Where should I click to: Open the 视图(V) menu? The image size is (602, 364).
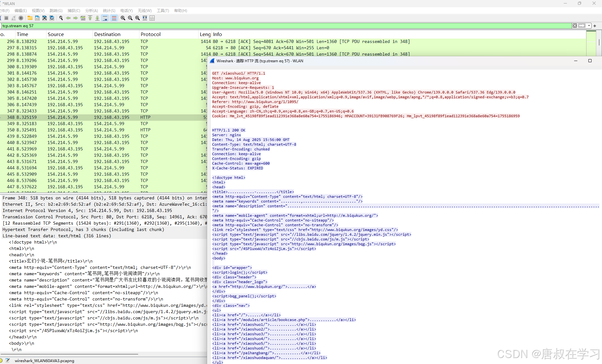pyautogui.click(x=38, y=11)
